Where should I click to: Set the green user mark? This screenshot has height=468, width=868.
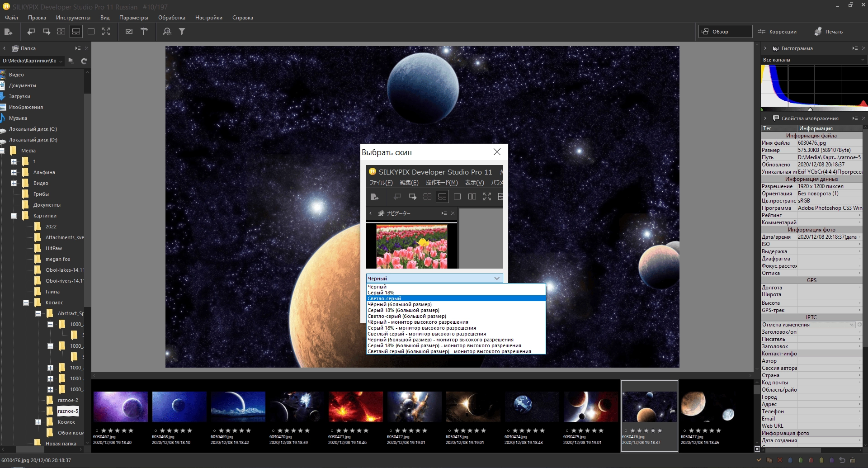[x=801, y=460]
